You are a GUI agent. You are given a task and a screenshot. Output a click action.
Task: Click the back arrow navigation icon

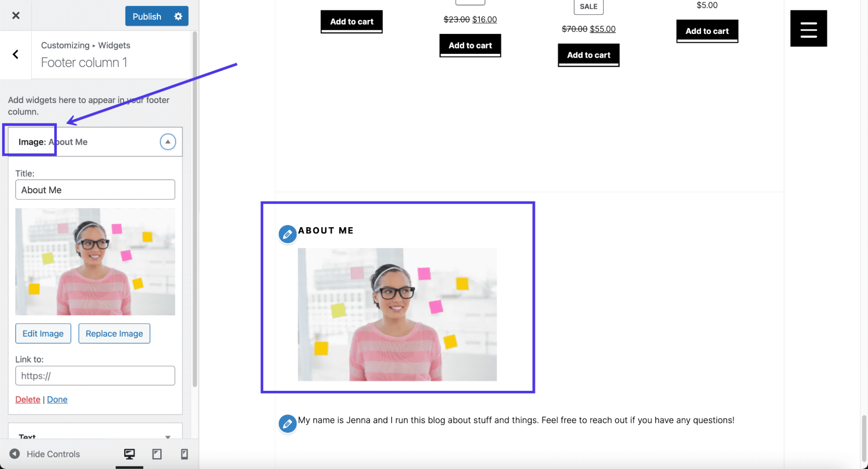pos(15,54)
